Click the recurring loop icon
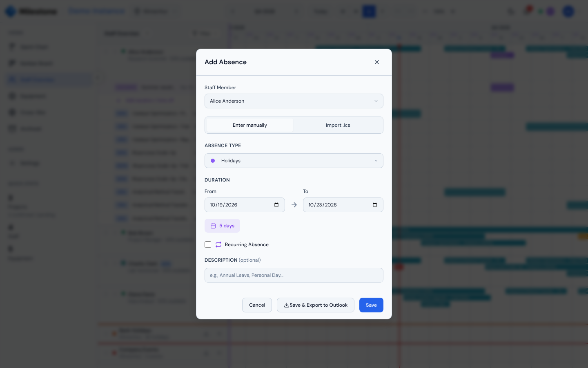This screenshot has width=588, height=368. click(x=218, y=245)
